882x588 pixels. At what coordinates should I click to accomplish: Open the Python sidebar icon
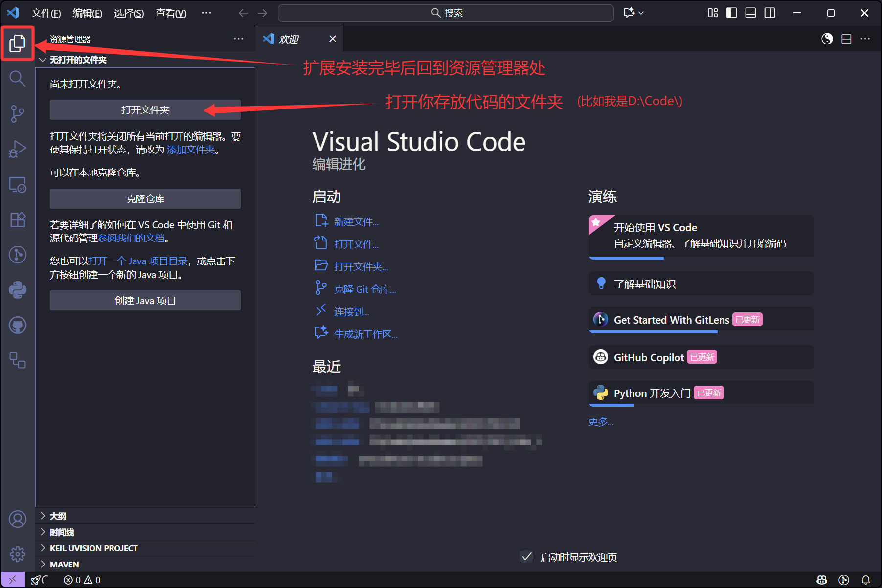coord(18,290)
